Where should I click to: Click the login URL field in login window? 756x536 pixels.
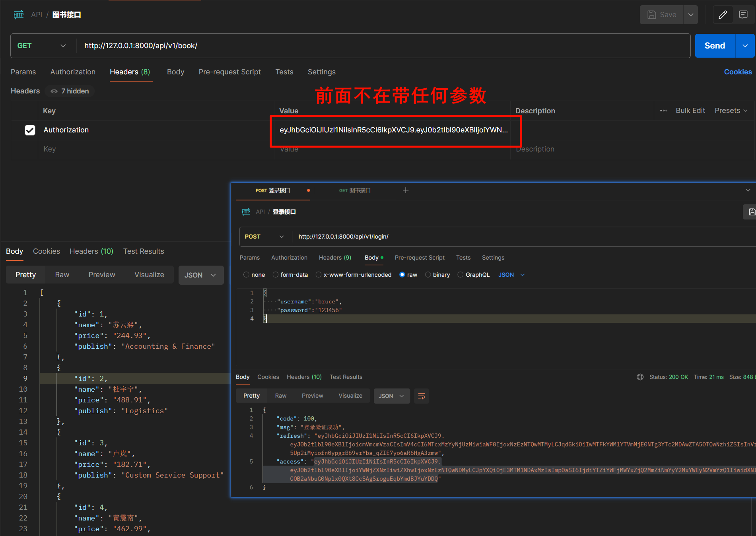(524, 237)
